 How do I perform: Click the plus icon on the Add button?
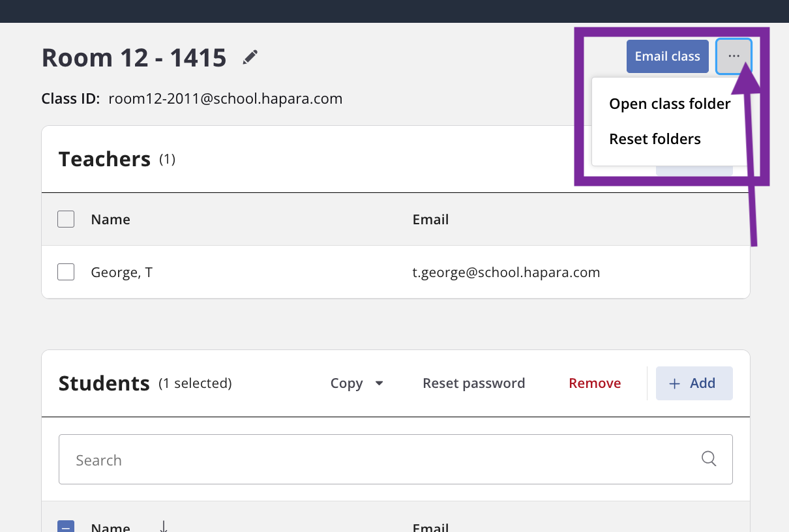point(674,383)
